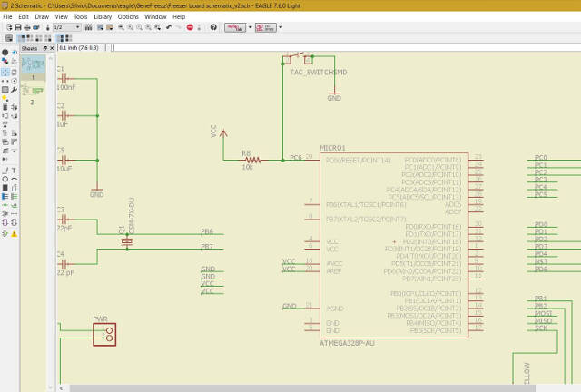Open the Library menu
Screen dimensions: 581x392
pos(103,16)
